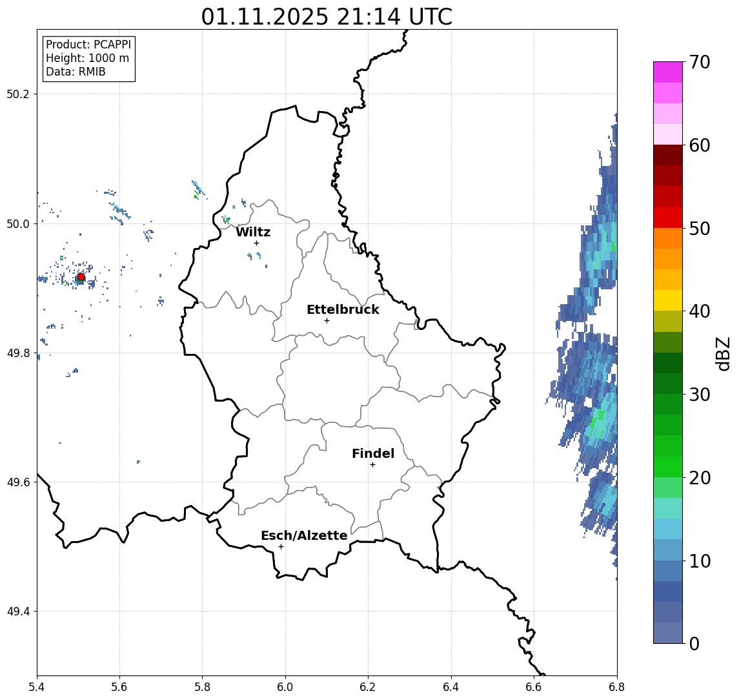Screen dimensions: 739x700
Task: Click the 49.6 latitude tick label
Action: click(x=18, y=482)
